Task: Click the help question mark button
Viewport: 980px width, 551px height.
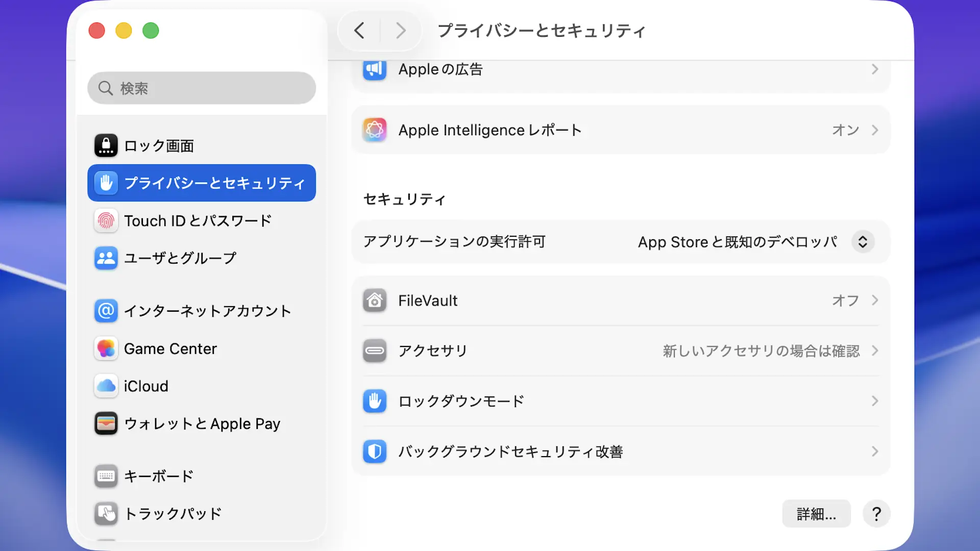Action: click(x=876, y=514)
